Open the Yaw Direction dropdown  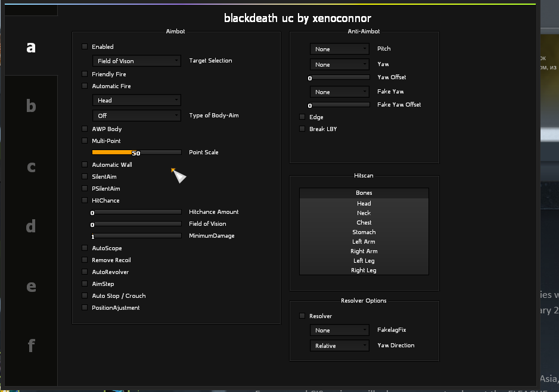[340, 346]
